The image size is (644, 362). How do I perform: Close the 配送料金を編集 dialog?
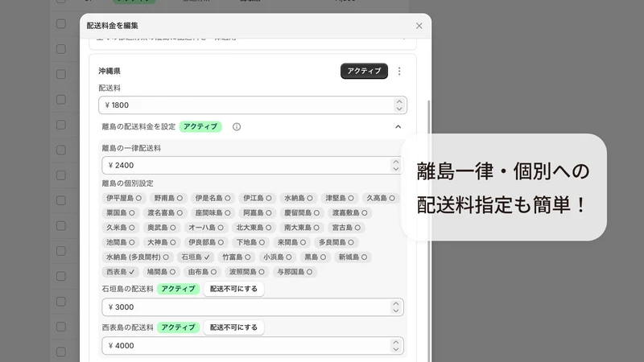pos(419,26)
